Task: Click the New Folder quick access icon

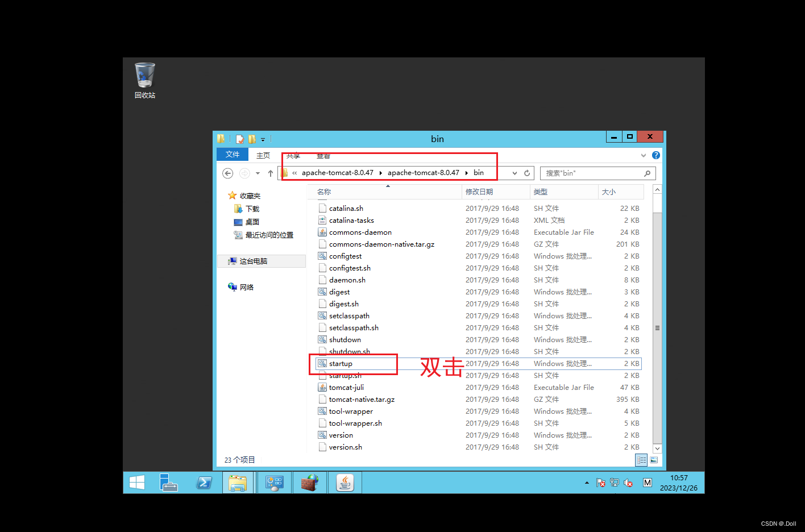Action: [252, 139]
